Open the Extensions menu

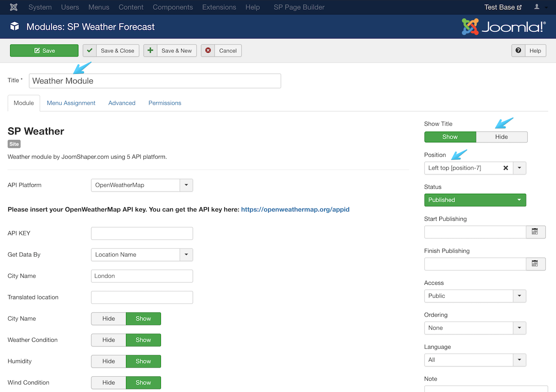click(219, 7)
